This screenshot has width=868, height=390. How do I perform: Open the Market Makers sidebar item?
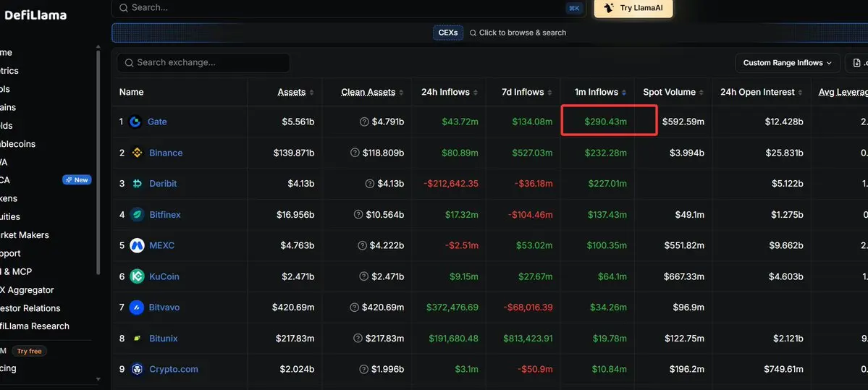pyautogui.click(x=25, y=235)
